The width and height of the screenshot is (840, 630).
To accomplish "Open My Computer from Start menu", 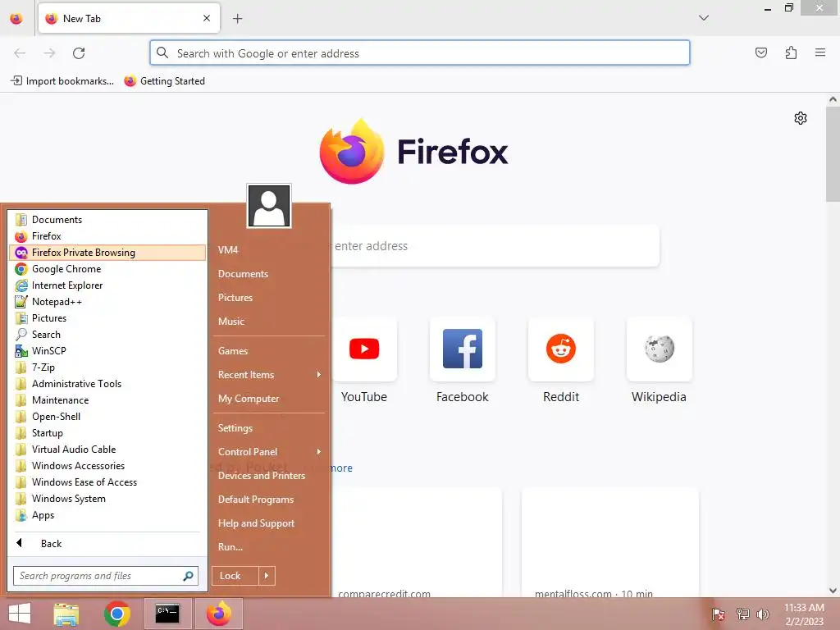I will tap(269, 399).
